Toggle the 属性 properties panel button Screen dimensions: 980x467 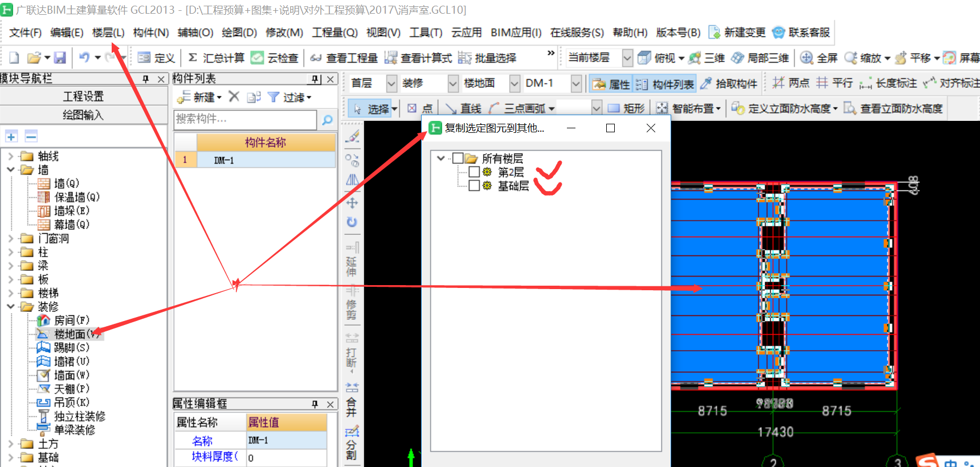(611, 84)
